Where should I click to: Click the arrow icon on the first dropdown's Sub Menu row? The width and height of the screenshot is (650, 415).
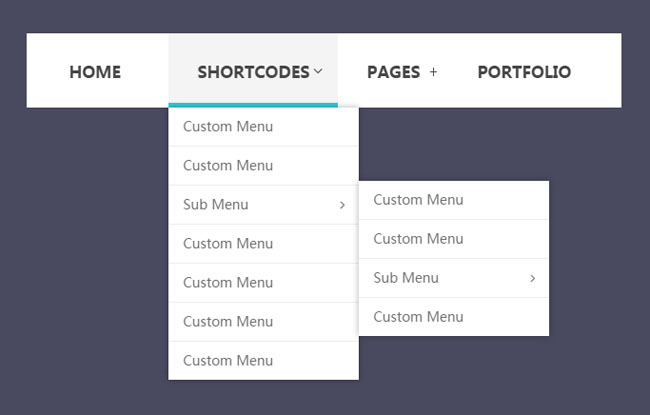[x=342, y=205]
